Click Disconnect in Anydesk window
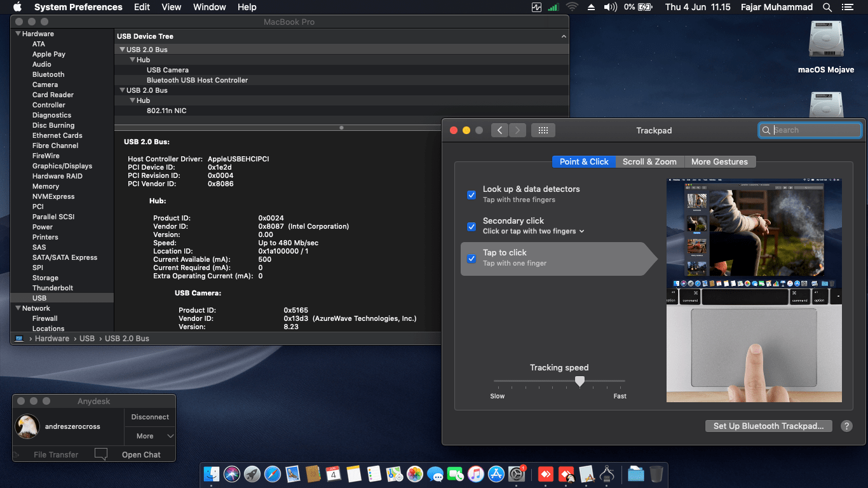This screenshot has width=868, height=488. (x=150, y=417)
